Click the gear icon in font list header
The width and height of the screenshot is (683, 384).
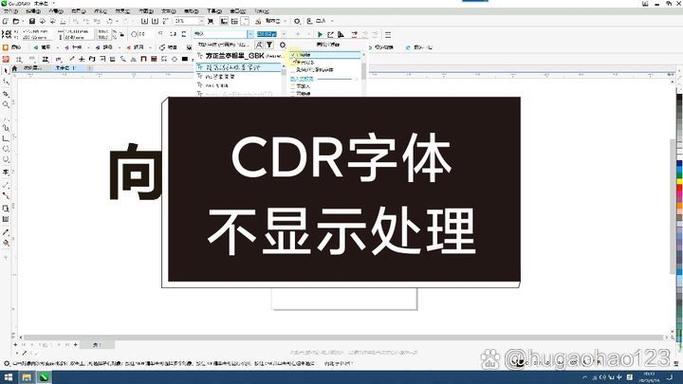click(282, 45)
